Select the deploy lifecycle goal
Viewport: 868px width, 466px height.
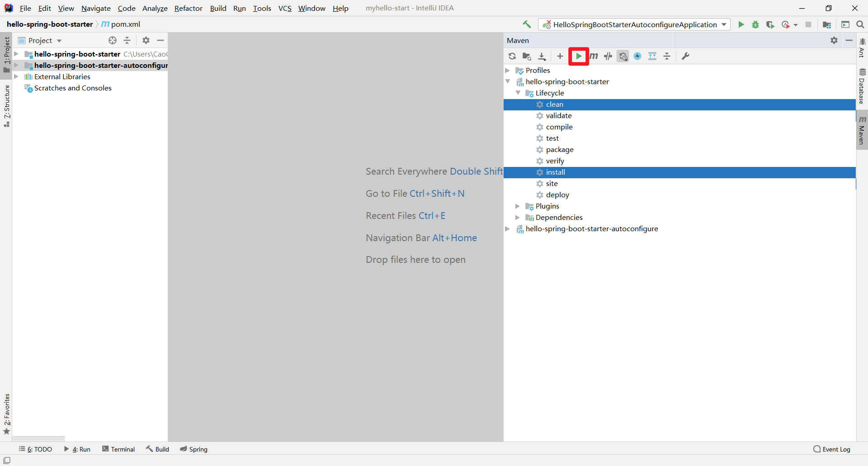point(679,195)
